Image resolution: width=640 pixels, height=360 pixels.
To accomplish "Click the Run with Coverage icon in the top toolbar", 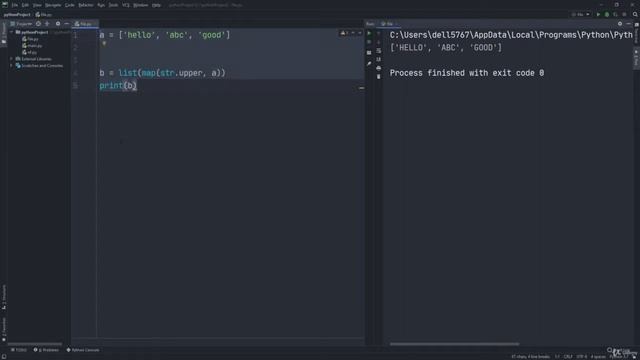I will [616, 15].
